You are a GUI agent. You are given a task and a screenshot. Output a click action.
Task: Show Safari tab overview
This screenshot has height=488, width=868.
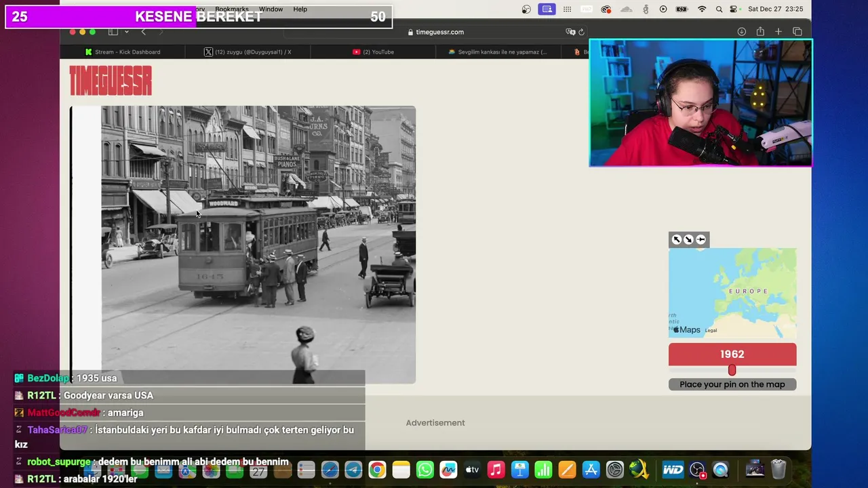point(797,32)
